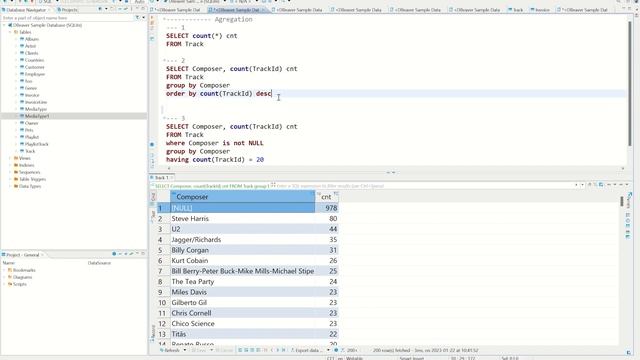Click the sort icon on cnt column header
The width and height of the screenshot is (640, 360).
336,194
